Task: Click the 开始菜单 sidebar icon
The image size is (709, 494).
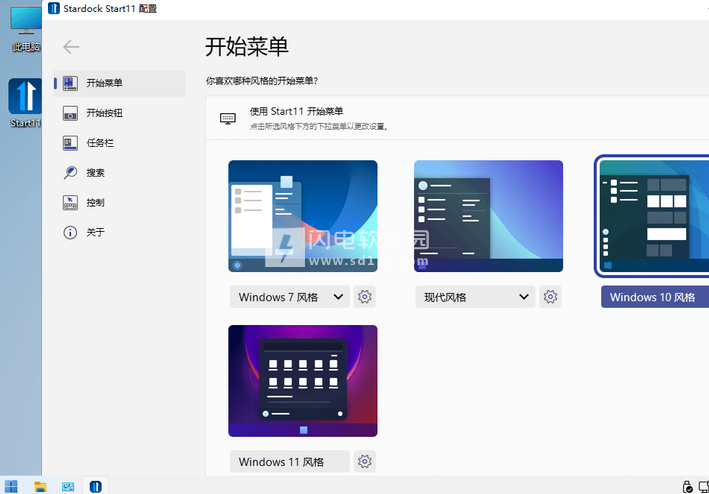Action: tap(70, 83)
